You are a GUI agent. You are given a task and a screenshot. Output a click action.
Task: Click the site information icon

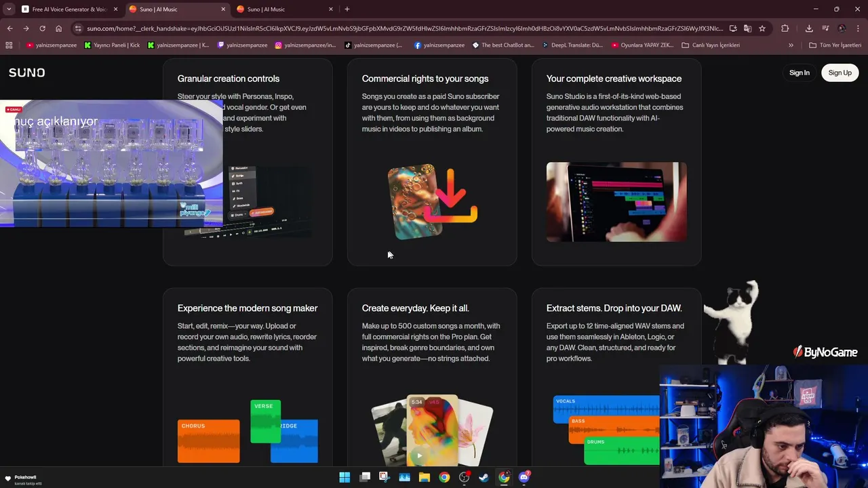coord(78,28)
